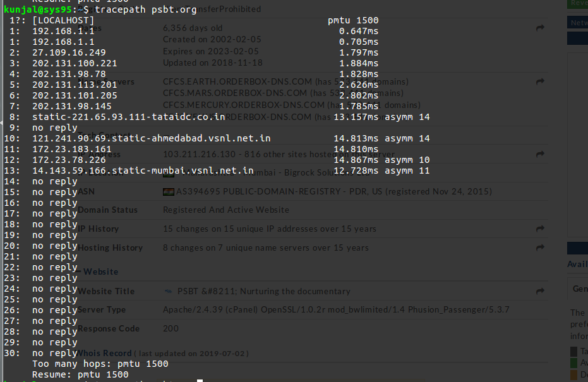The height and width of the screenshot is (382, 588).
Task: Click the flag icon beside the ASN entry
Action: coord(168,191)
